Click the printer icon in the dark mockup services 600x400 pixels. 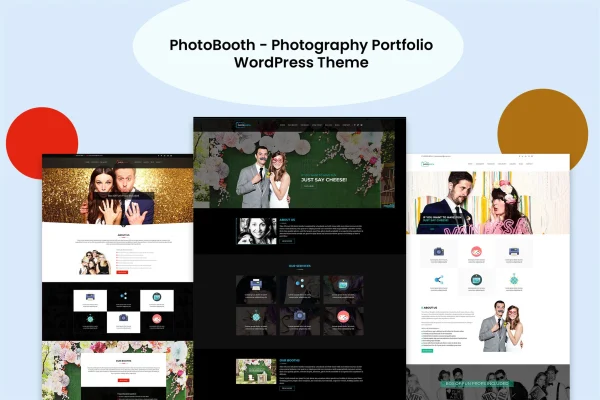pyautogui.click(x=256, y=284)
